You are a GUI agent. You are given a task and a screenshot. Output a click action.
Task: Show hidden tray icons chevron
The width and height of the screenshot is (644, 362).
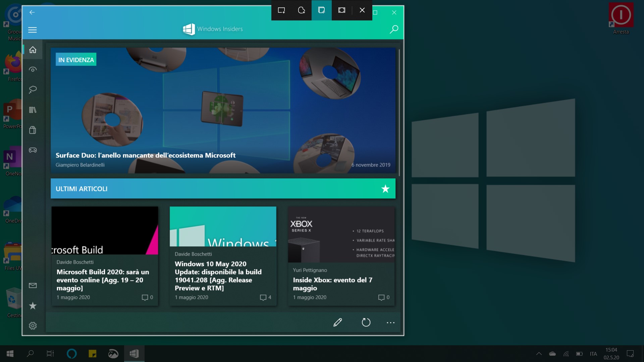[539, 354]
